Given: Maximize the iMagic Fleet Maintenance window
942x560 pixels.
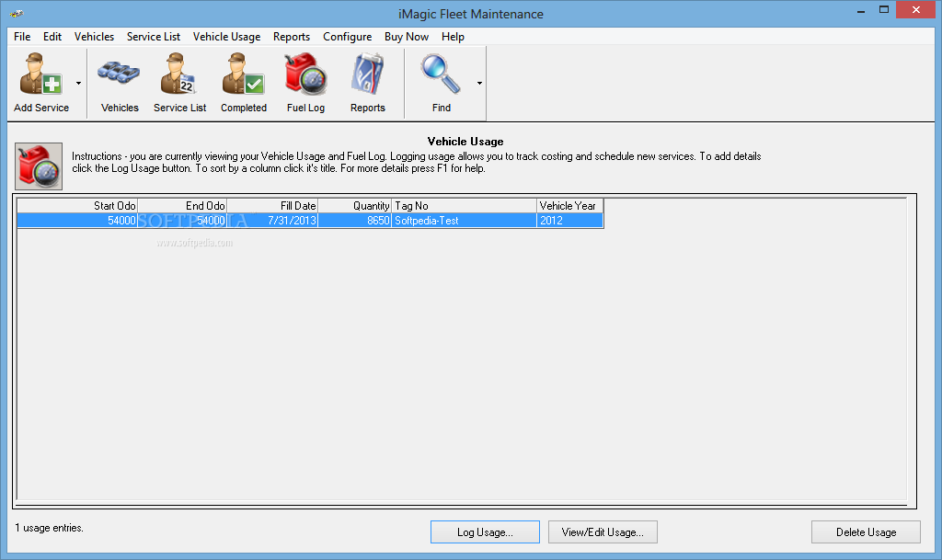Looking at the screenshot, I should 884,10.
